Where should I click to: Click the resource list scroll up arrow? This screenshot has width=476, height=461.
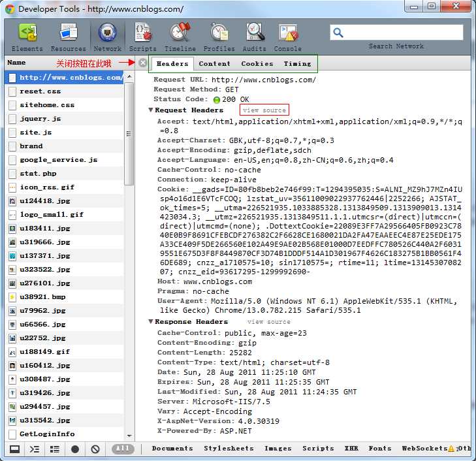pos(129,77)
